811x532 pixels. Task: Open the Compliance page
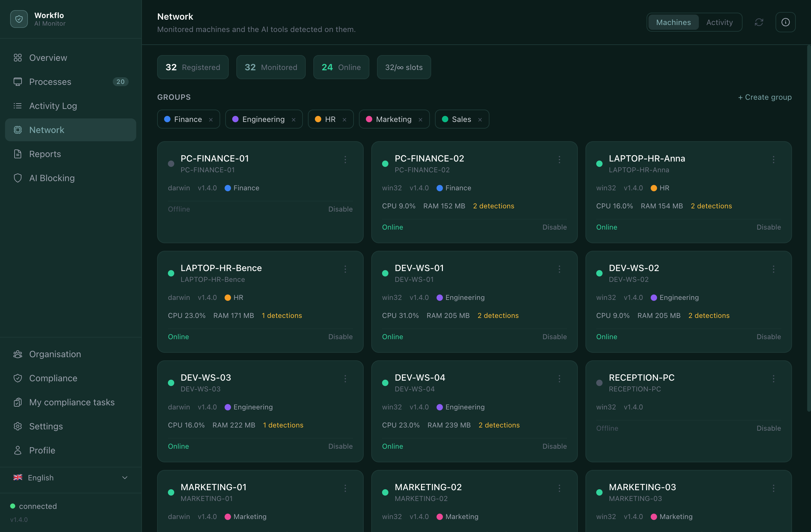pyautogui.click(x=71, y=378)
